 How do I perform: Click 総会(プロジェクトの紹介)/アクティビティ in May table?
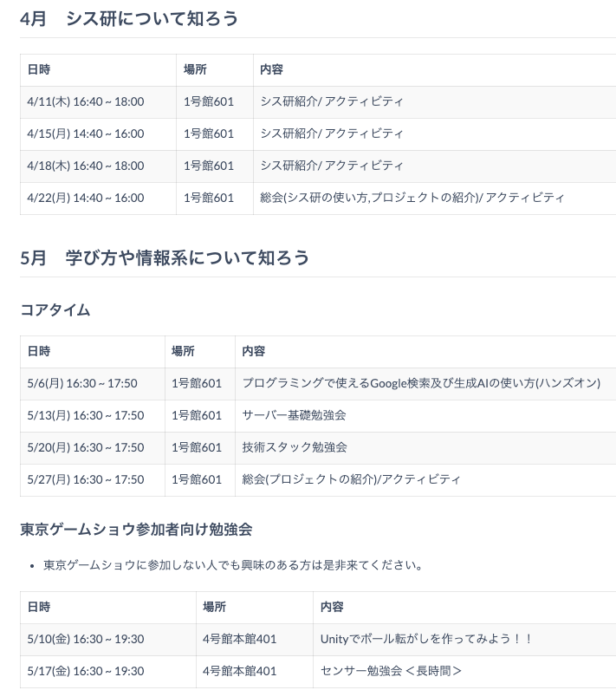352,479
